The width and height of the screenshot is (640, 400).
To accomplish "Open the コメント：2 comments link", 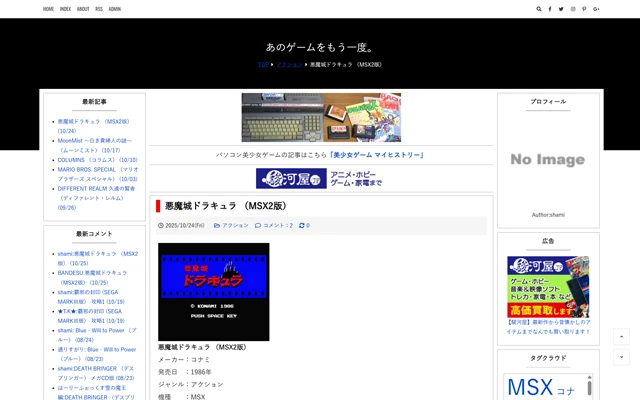I will (277, 226).
